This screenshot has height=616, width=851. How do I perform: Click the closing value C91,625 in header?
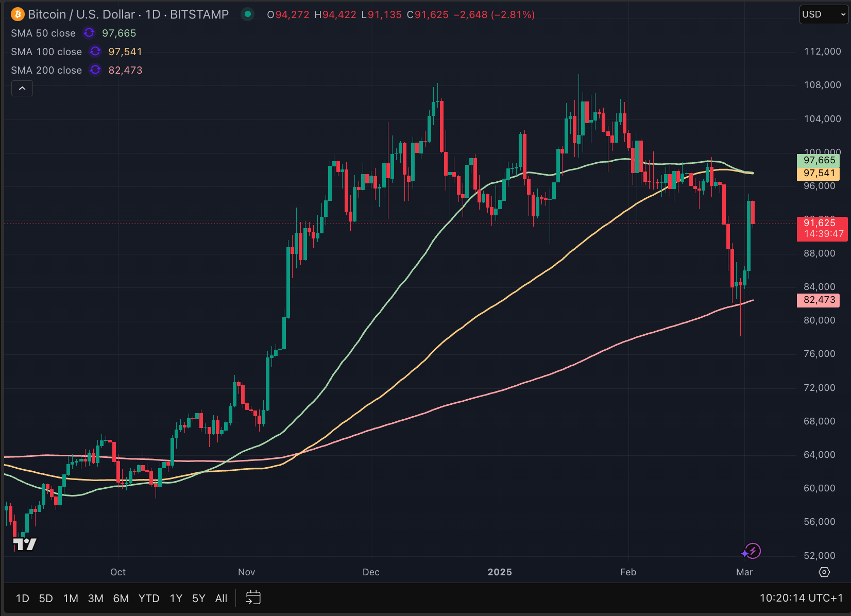428,14
